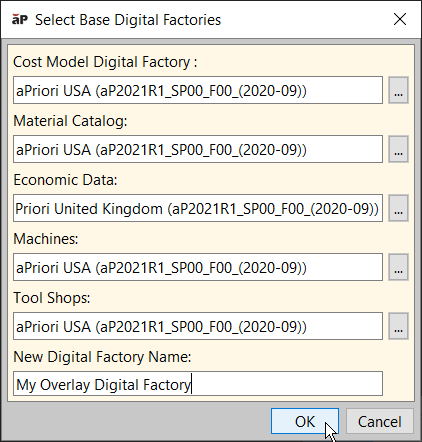Click the 'Machines:' label
This screenshot has width=422, height=442.
tap(46, 239)
